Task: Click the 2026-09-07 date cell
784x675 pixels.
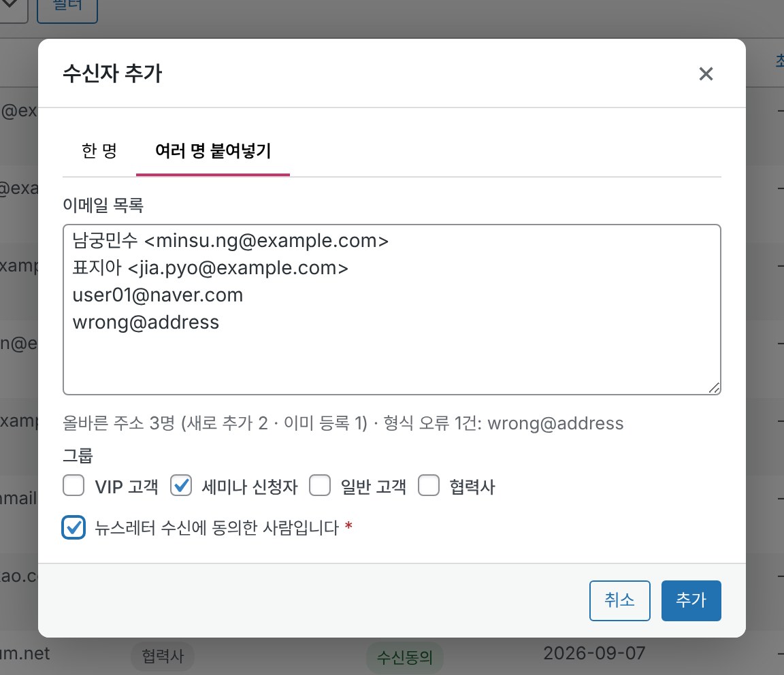Action: pos(594,653)
